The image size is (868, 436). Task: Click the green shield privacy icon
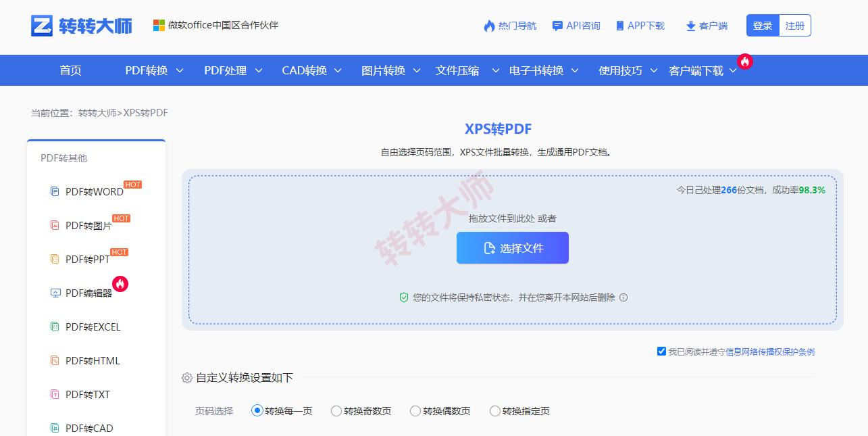pyautogui.click(x=404, y=297)
